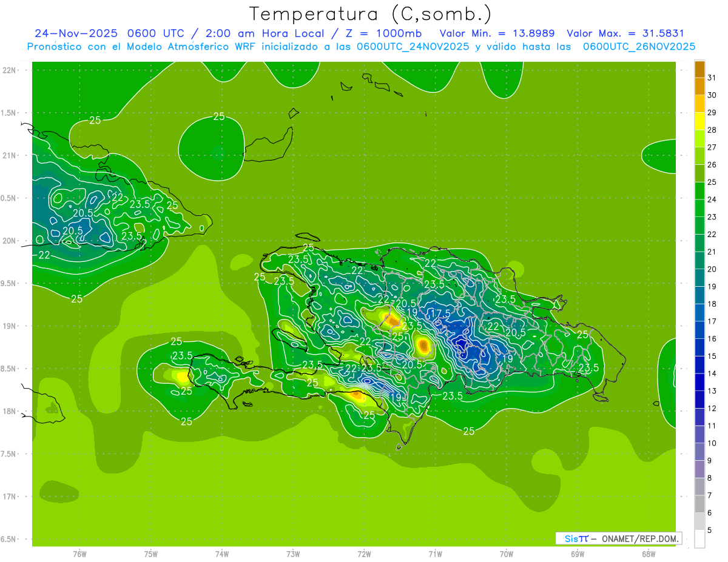Click the "74W" longitude axis label
The height and width of the screenshot is (562, 728).
click(x=222, y=554)
